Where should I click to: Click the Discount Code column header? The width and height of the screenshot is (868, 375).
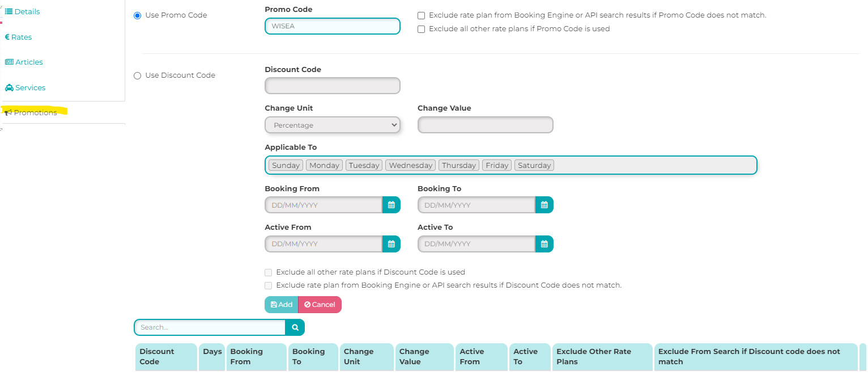pos(166,357)
